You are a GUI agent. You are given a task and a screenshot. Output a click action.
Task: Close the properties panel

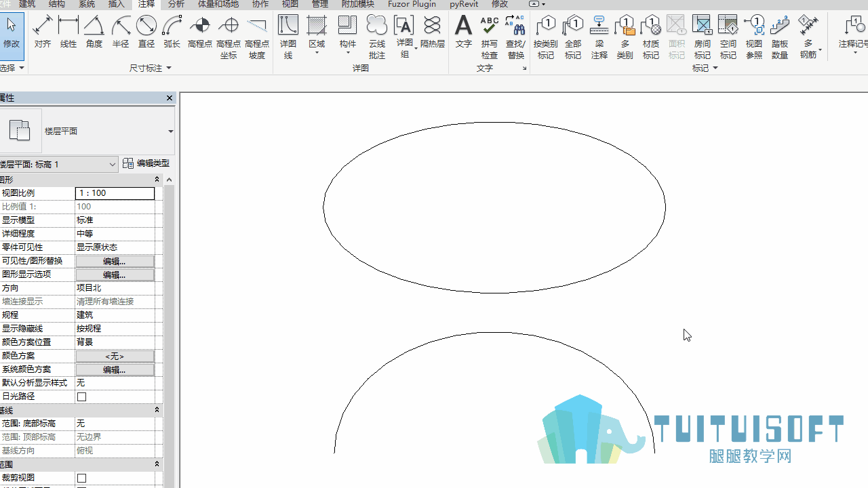tap(170, 98)
